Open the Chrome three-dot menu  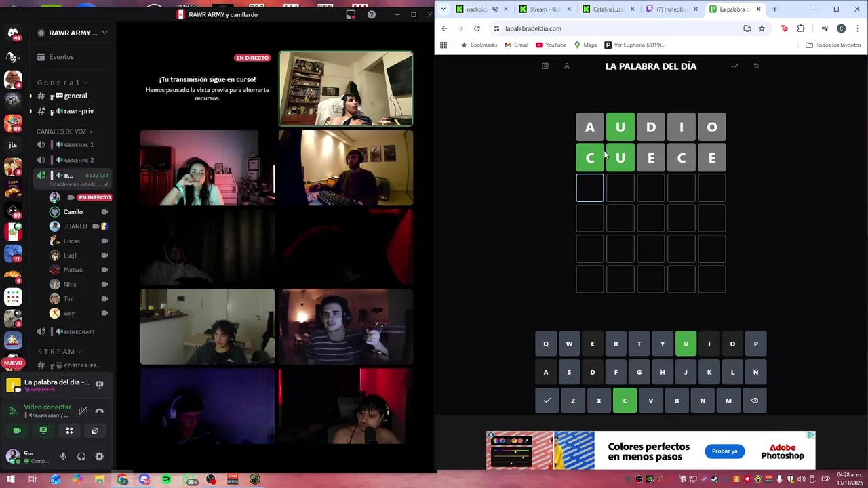[x=857, y=28]
